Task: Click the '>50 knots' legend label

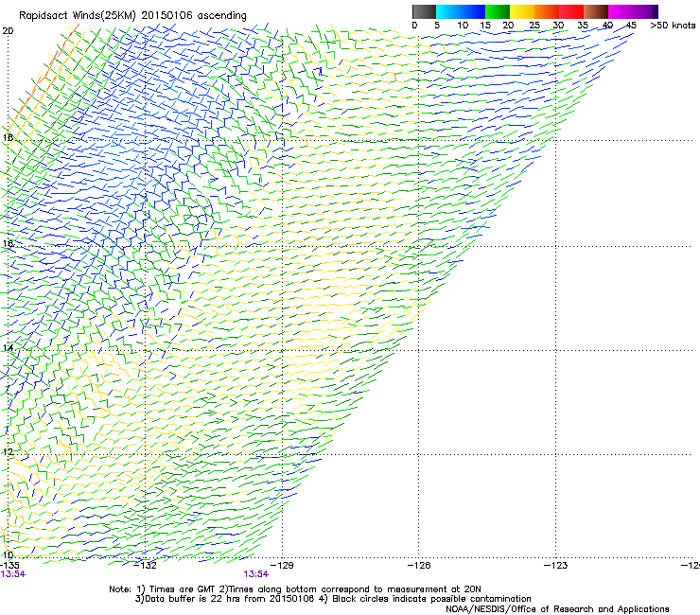Action: pyautogui.click(x=673, y=25)
